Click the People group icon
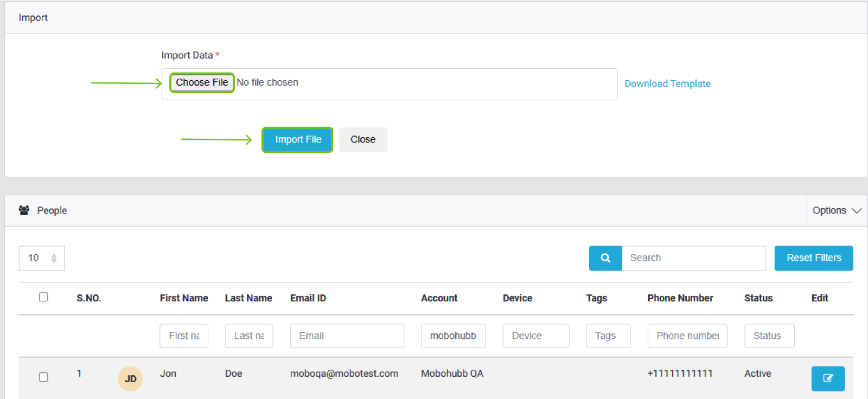The height and width of the screenshot is (399, 868). 24,210
